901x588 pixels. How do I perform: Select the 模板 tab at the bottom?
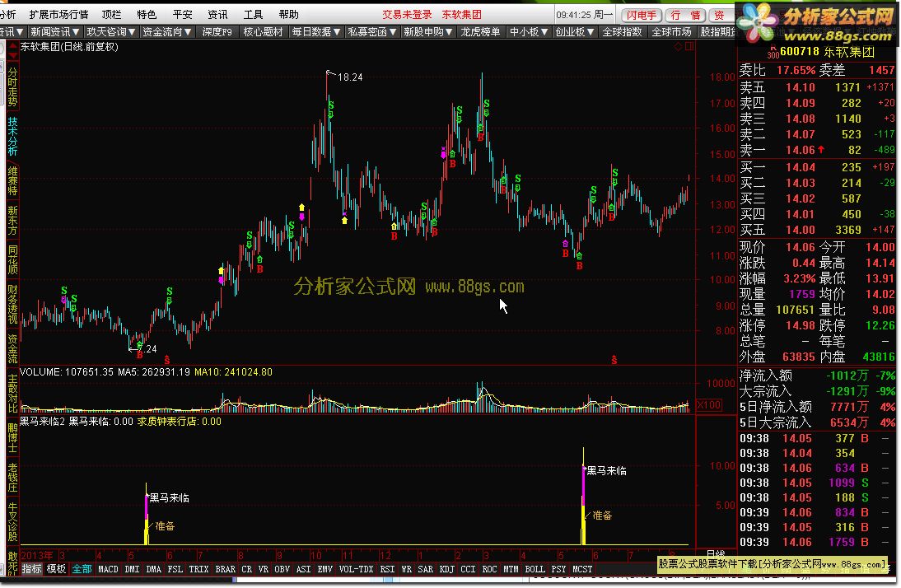point(56,569)
